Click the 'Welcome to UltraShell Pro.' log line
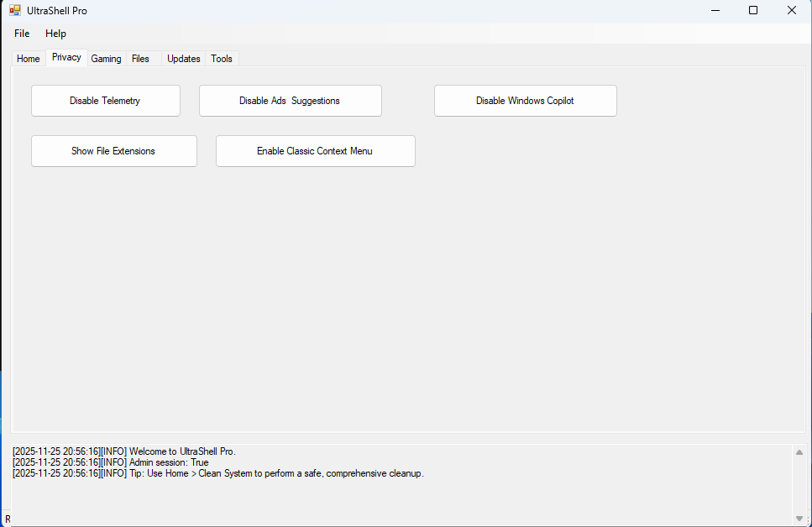Viewport: 812px width, 527px height. pyautogui.click(x=124, y=451)
